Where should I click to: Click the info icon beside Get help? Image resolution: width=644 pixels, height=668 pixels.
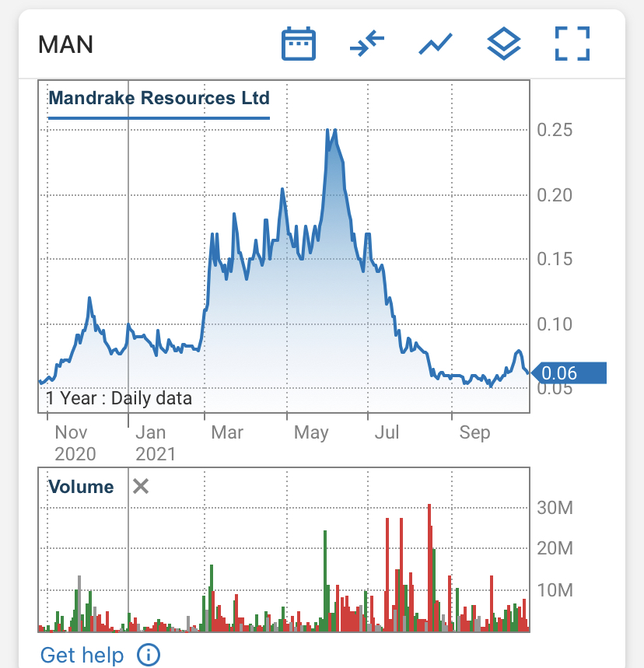click(149, 654)
